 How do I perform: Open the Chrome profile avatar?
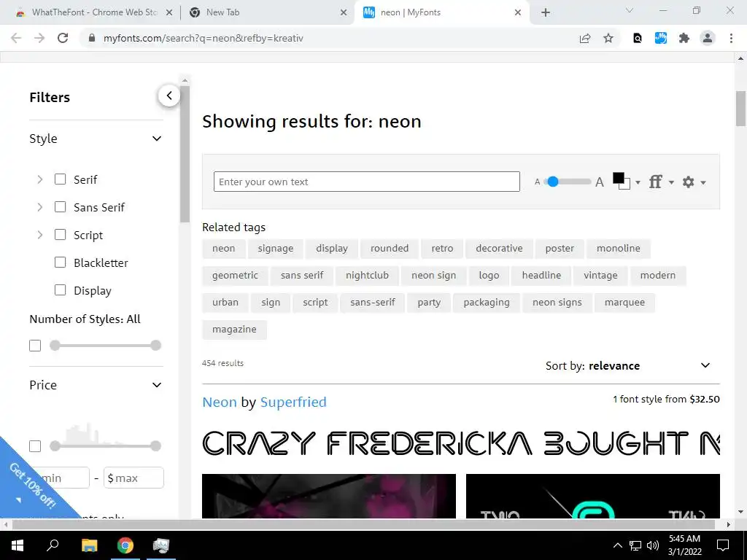point(708,38)
